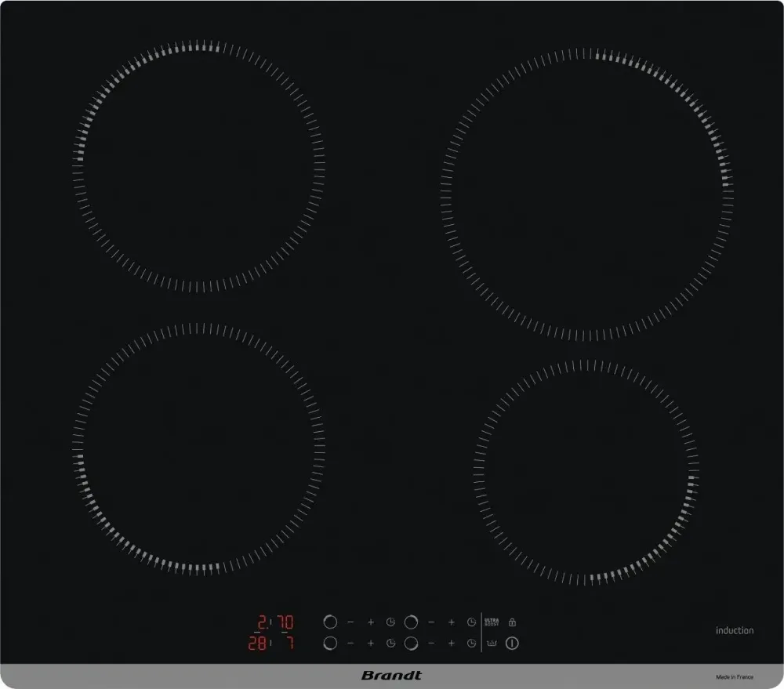Image resolution: width=784 pixels, height=689 pixels.
Task: Click the Brandt logo
Action: [x=391, y=676]
